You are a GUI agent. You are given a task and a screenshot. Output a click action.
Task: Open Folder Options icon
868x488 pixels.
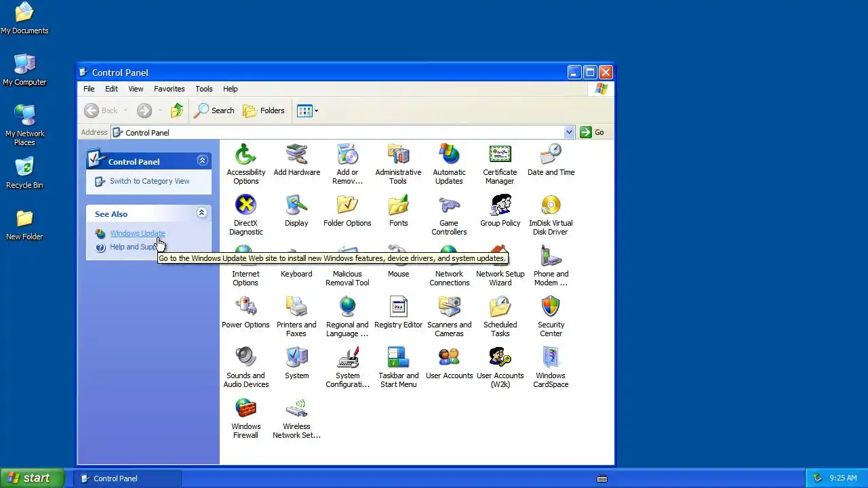[347, 205]
